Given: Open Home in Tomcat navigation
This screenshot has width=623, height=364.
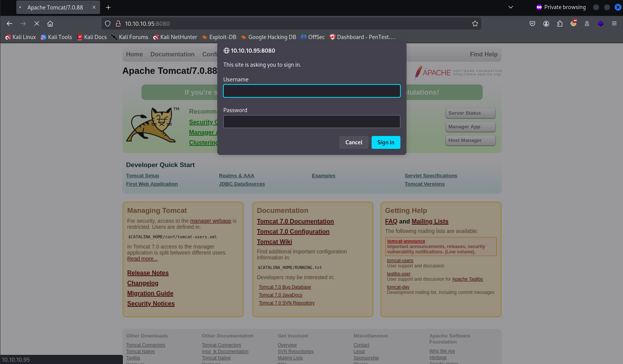Looking at the screenshot, I should click(x=134, y=54).
